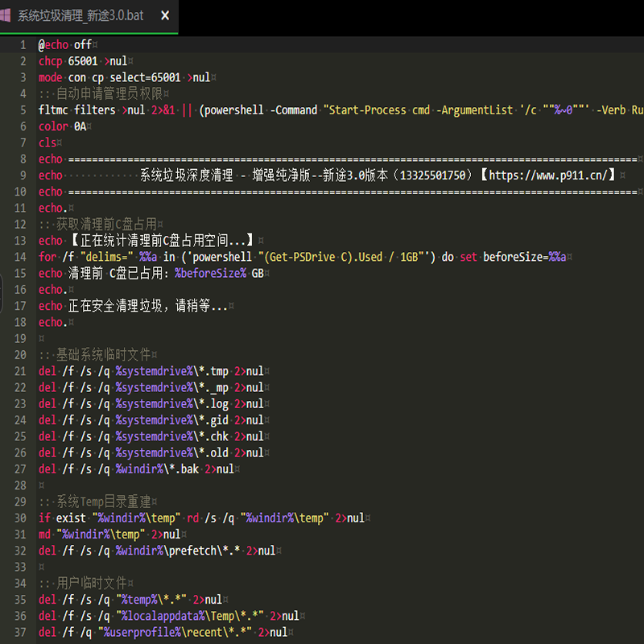644x644 pixels.
Task: Click 'color 0A' on line 6
Action: (62, 126)
